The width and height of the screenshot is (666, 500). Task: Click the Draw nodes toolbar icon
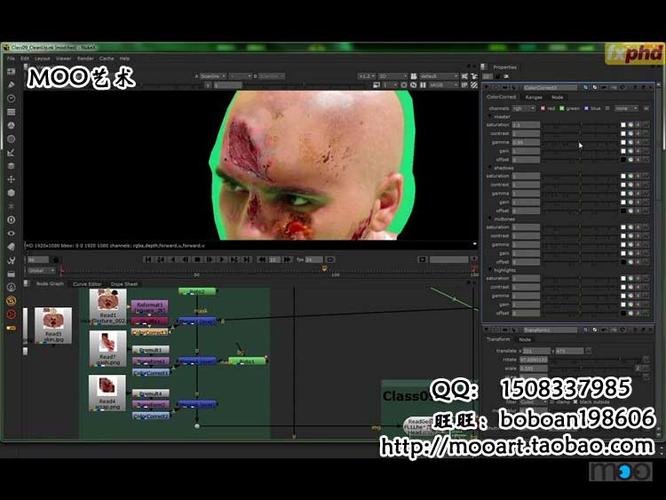[11, 85]
